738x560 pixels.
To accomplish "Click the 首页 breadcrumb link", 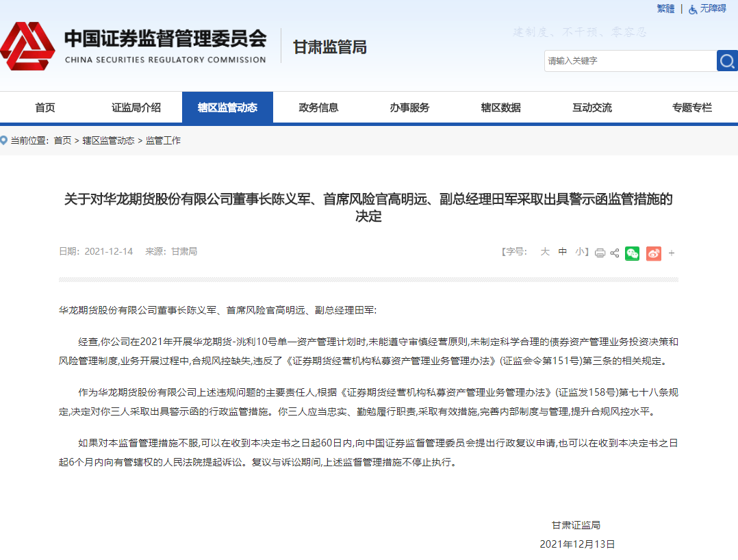I will pos(62,140).
